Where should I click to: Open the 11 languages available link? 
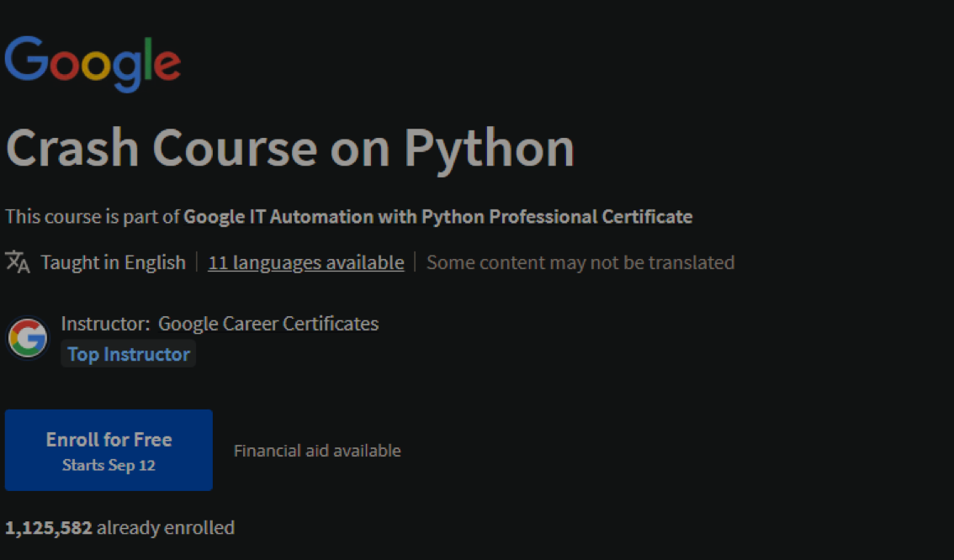(306, 262)
